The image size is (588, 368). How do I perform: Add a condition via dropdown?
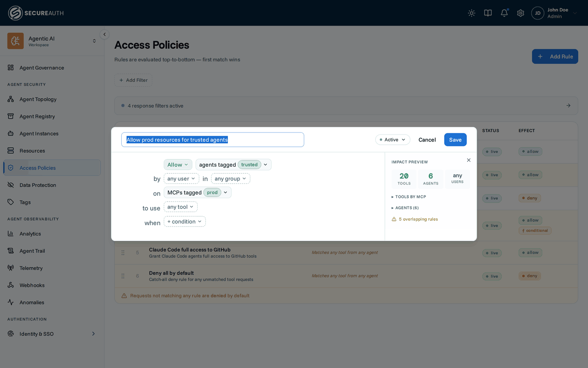tap(185, 222)
